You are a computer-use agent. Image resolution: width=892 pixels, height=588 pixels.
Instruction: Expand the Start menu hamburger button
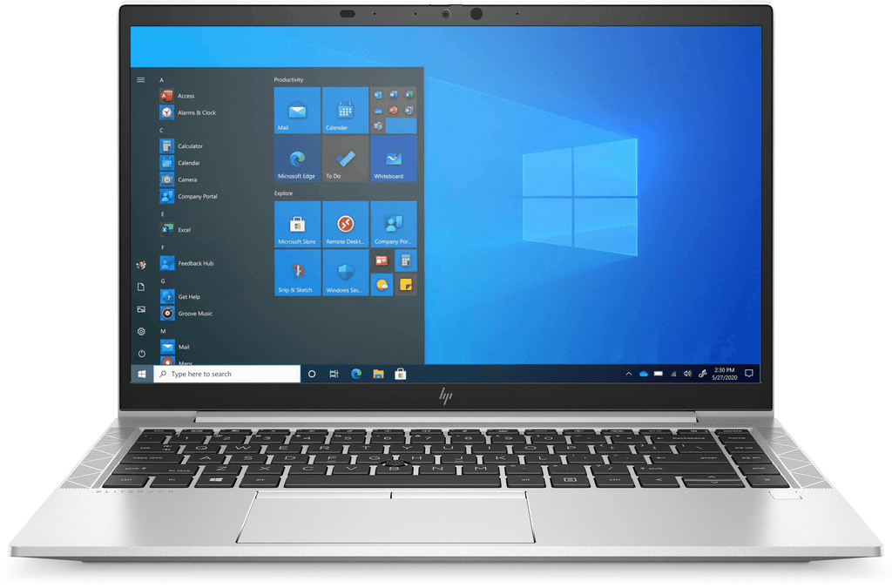coord(141,80)
